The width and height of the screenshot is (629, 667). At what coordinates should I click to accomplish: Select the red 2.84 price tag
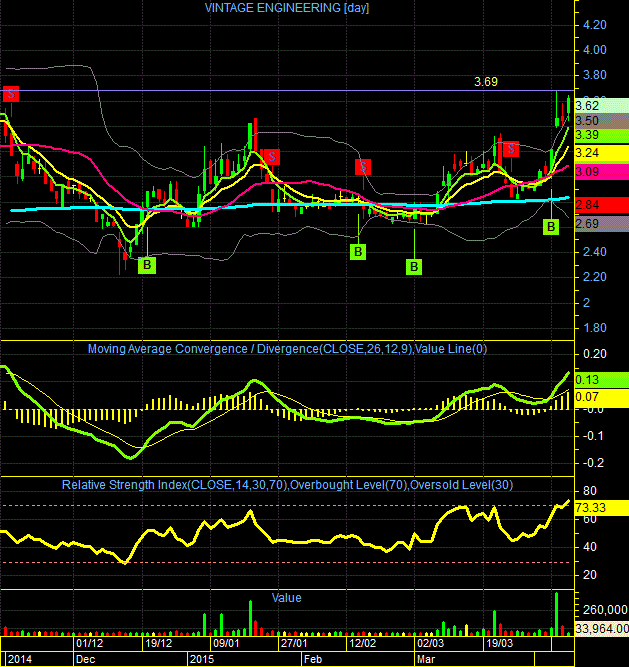pyautogui.click(x=601, y=205)
